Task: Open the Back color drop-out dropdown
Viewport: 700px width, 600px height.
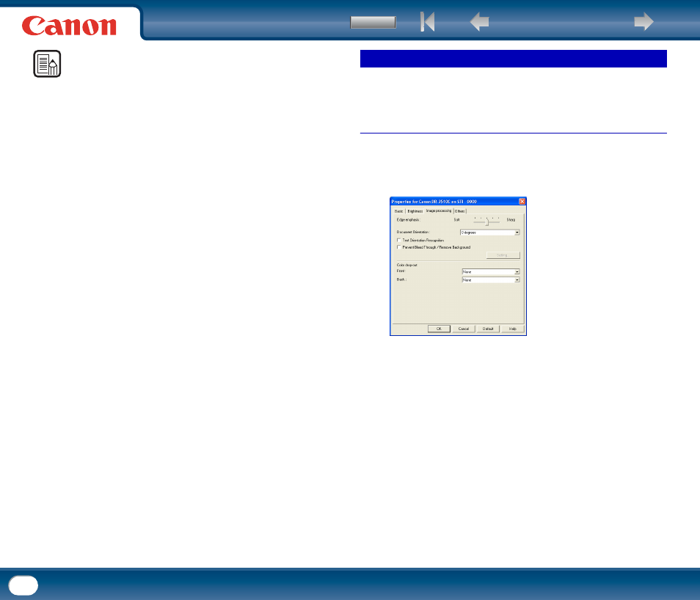Action: [x=491, y=280]
